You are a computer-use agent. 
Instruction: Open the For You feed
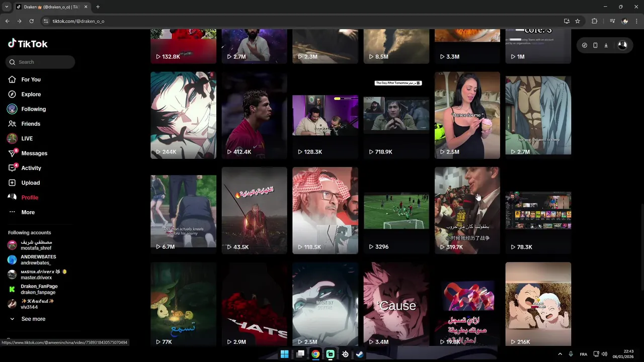31,79
